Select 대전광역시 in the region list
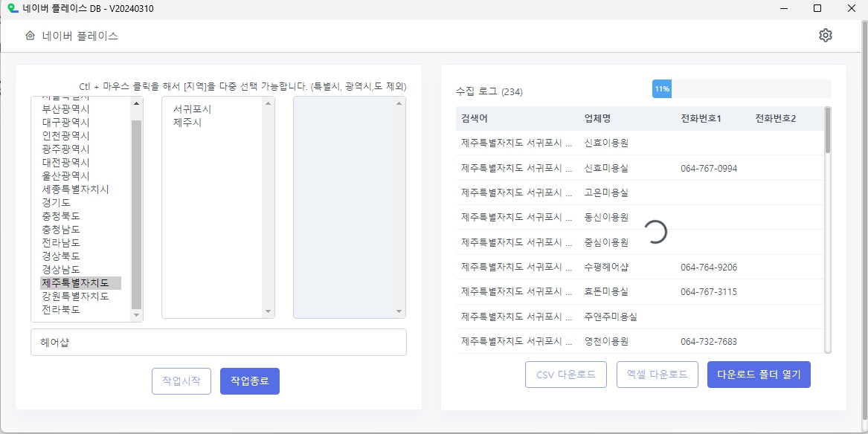Viewport: 868px width, 434px height. pyautogui.click(x=66, y=163)
